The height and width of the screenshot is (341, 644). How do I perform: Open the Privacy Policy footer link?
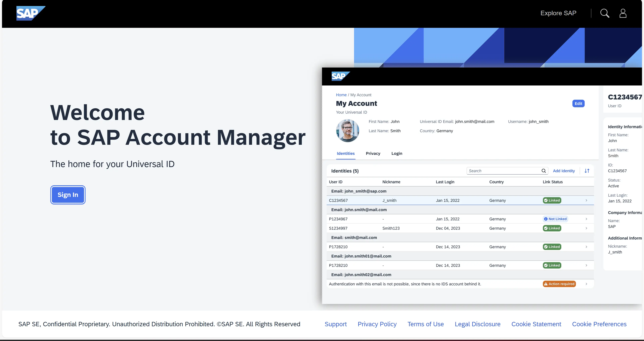point(377,324)
